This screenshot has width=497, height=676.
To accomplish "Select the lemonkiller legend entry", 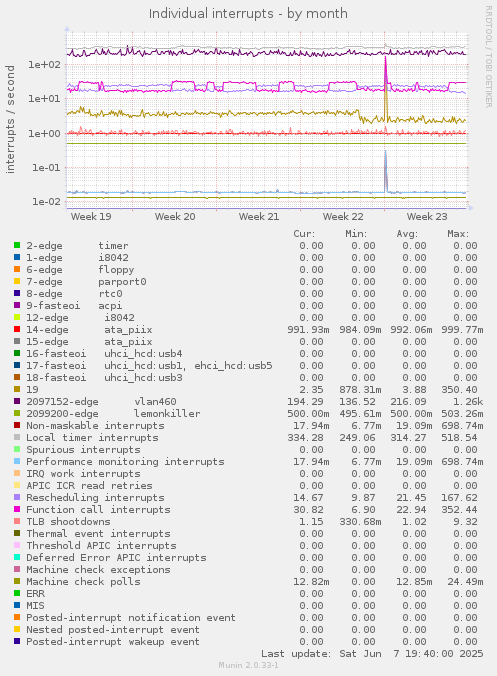I will click(x=113, y=413).
